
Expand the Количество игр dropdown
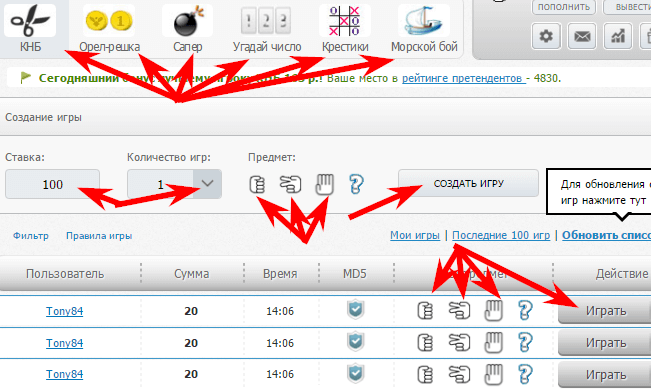click(207, 183)
